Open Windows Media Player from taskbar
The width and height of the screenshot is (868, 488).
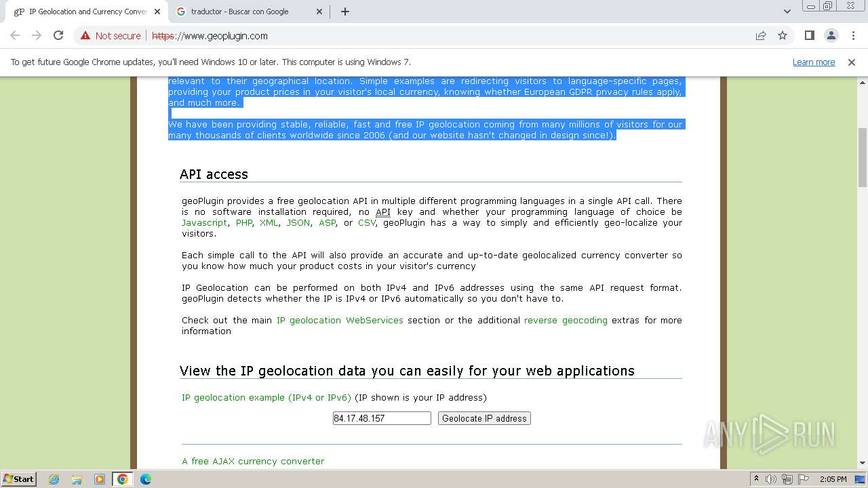click(x=100, y=479)
